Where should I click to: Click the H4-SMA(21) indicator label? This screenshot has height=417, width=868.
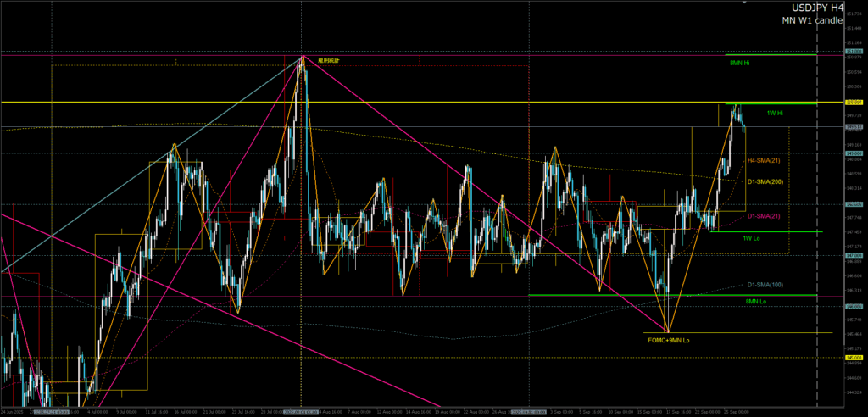coord(764,160)
